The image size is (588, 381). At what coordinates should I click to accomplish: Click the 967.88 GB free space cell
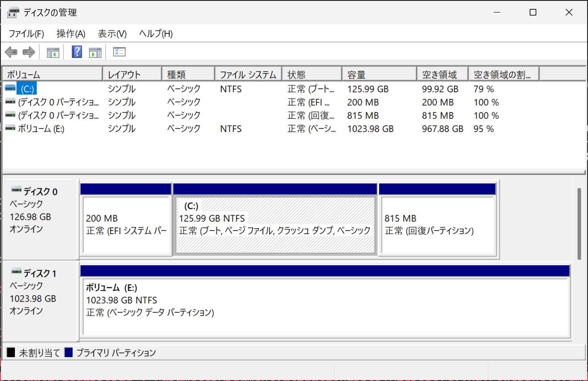[x=443, y=129]
